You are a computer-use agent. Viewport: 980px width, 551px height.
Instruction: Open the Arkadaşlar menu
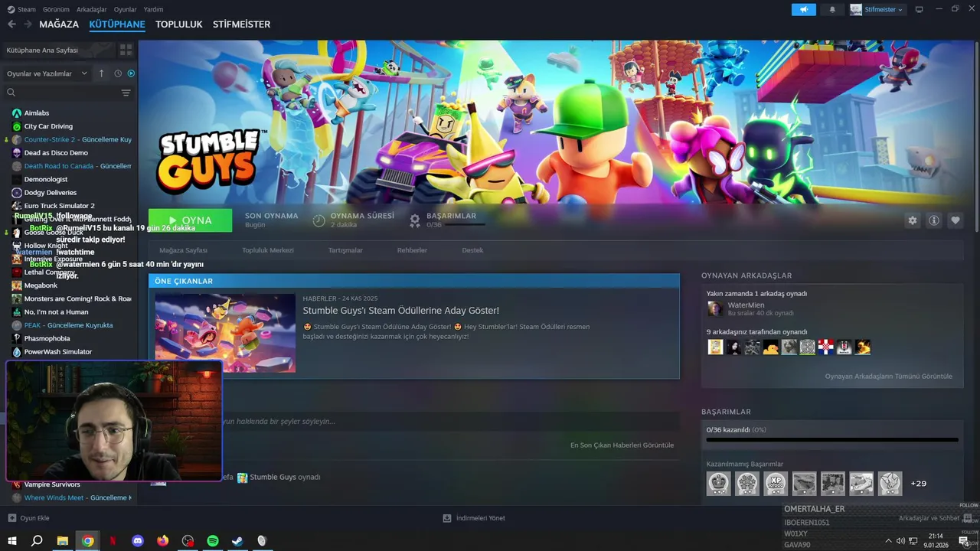pos(92,9)
